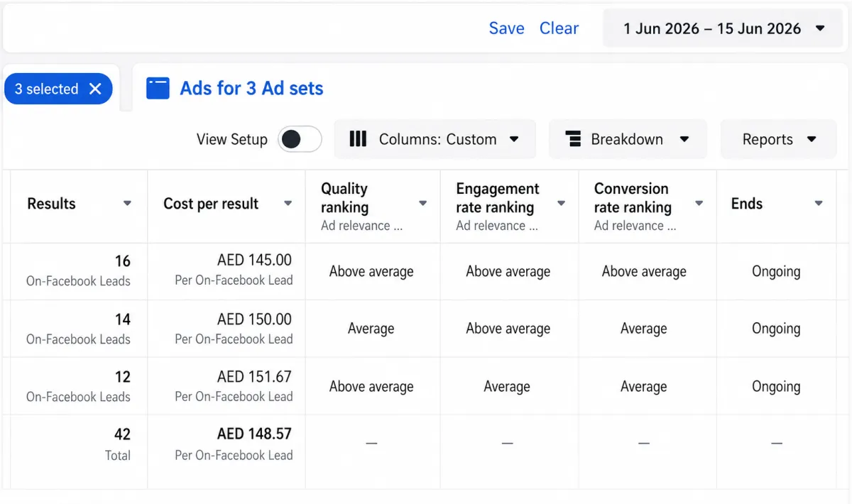Viewport: 852px width, 504px height.
Task: Click Ongoing in the AED 145.00 row
Action: [776, 271]
